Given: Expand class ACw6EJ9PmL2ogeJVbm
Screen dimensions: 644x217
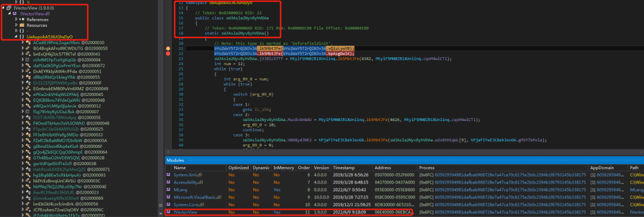Looking at the screenshot, I should [23, 42].
